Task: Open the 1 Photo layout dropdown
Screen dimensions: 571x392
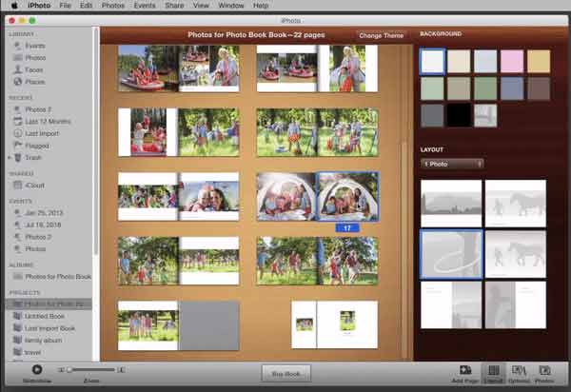Action: (x=452, y=164)
